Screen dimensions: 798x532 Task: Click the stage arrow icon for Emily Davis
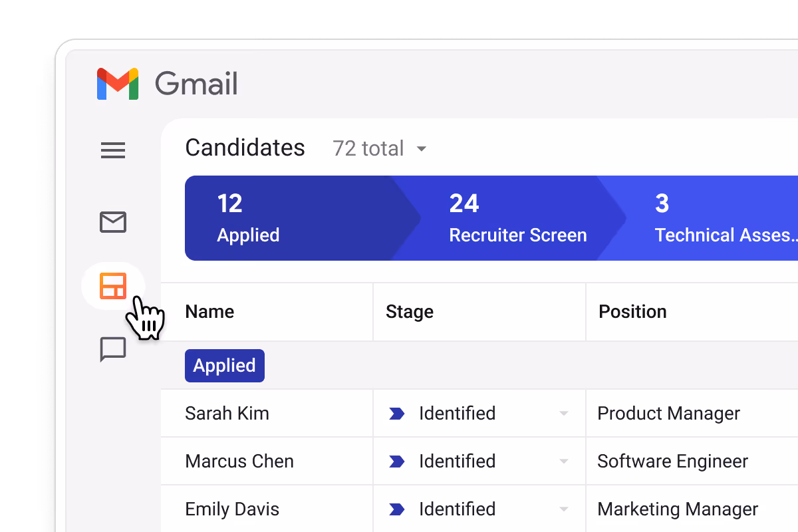tap(397, 509)
